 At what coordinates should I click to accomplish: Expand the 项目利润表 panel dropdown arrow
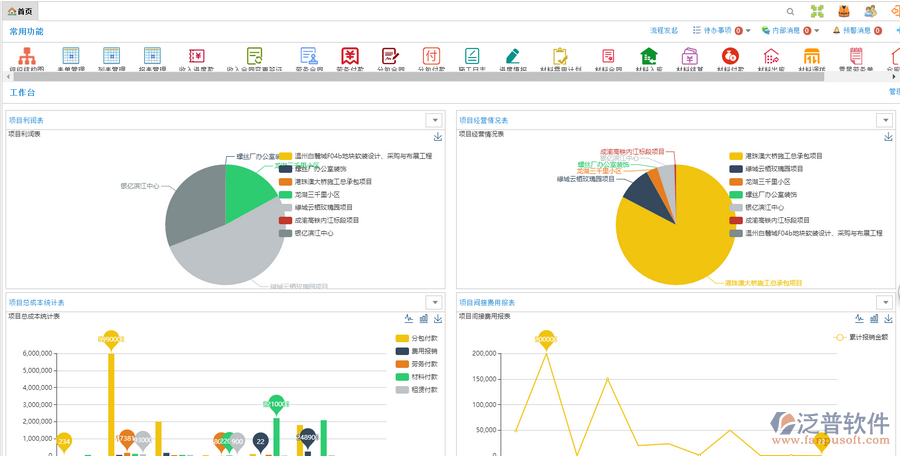click(x=433, y=120)
